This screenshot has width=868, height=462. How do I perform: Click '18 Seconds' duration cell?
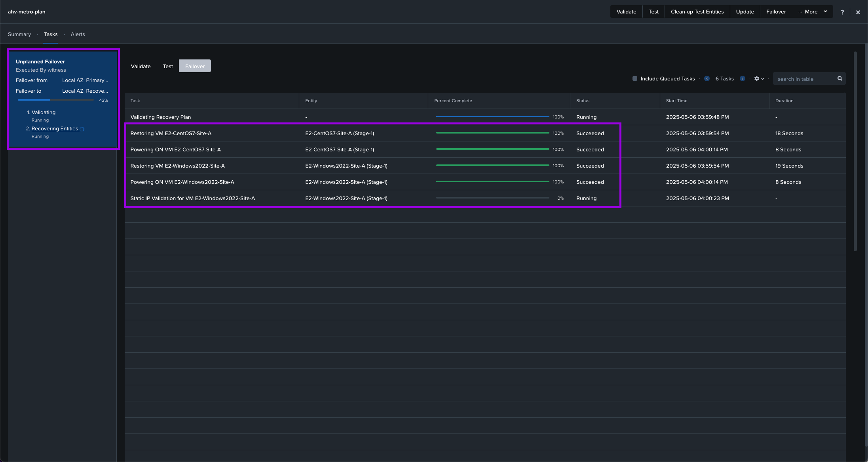(x=789, y=133)
